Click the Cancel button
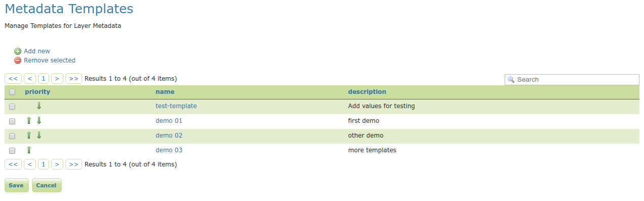This screenshot has width=644, height=201. pos(47,185)
